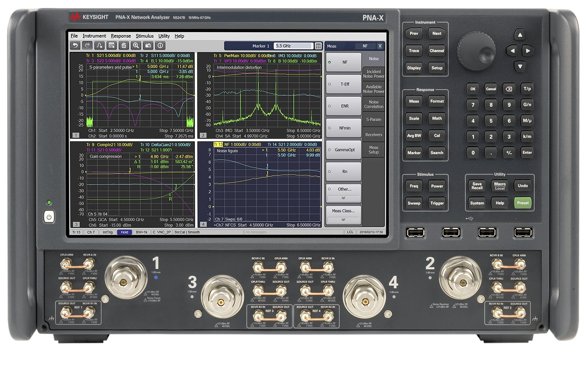Select window number 4 label
This screenshot has height=389, width=588.
[x=203, y=224]
